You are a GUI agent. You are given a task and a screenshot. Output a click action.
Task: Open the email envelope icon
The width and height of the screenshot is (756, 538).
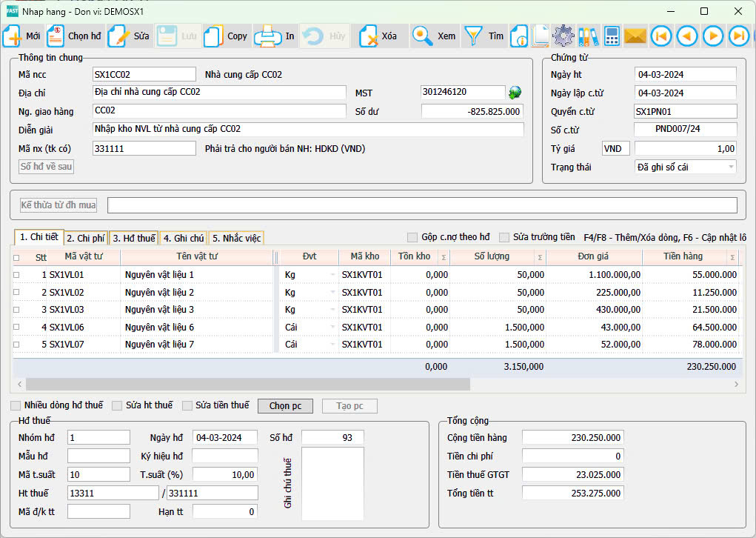(x=635, y=36)
